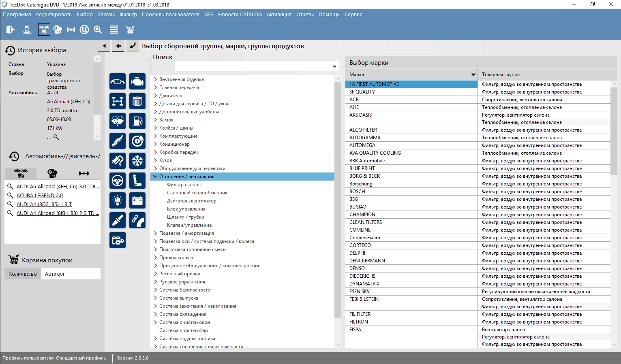Click the exit door icon in the toolbar
Screen dimensions: 621x364
[11, 30]
